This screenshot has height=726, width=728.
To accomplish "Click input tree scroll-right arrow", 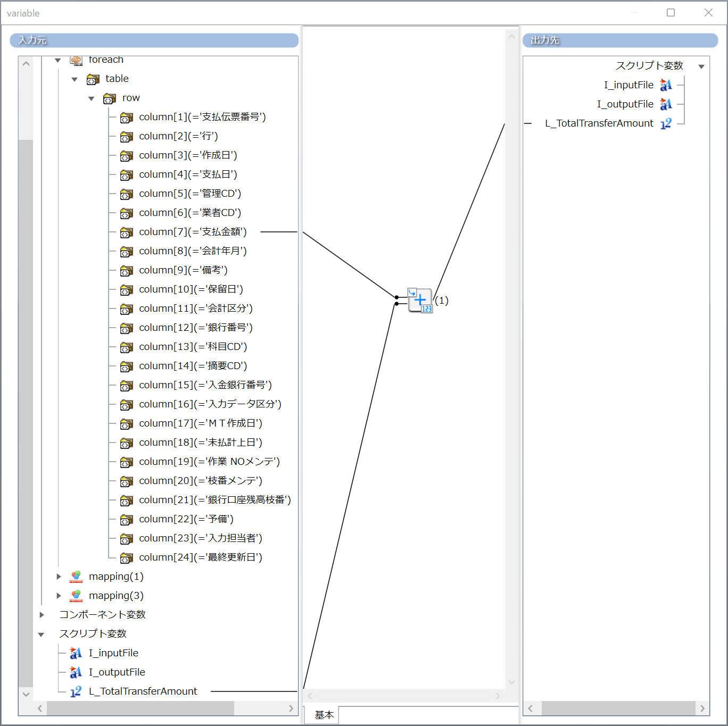I will pos(291,708).
